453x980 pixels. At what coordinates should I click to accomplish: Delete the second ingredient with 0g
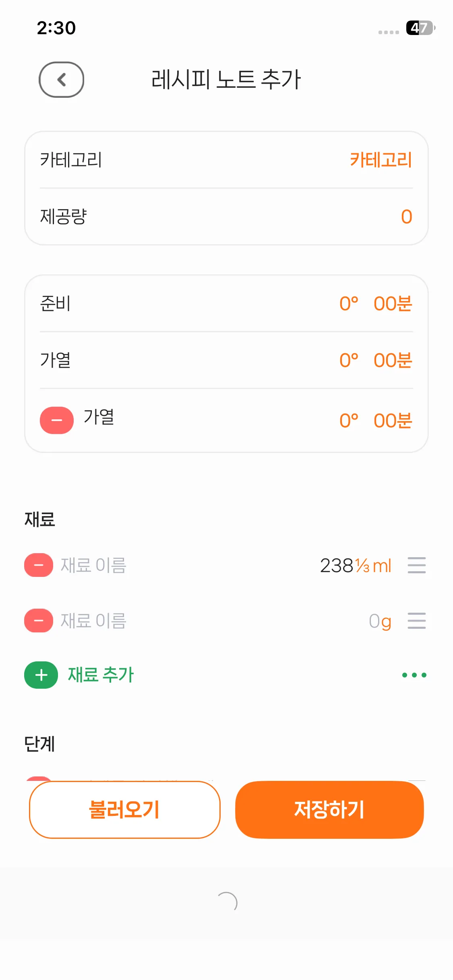(x=39, y=621)
